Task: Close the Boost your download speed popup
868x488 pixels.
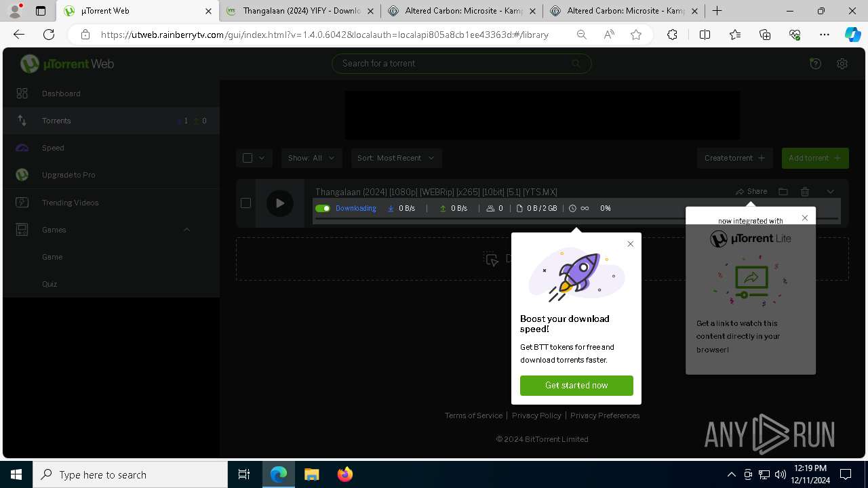Action: (x=630, y=244)
